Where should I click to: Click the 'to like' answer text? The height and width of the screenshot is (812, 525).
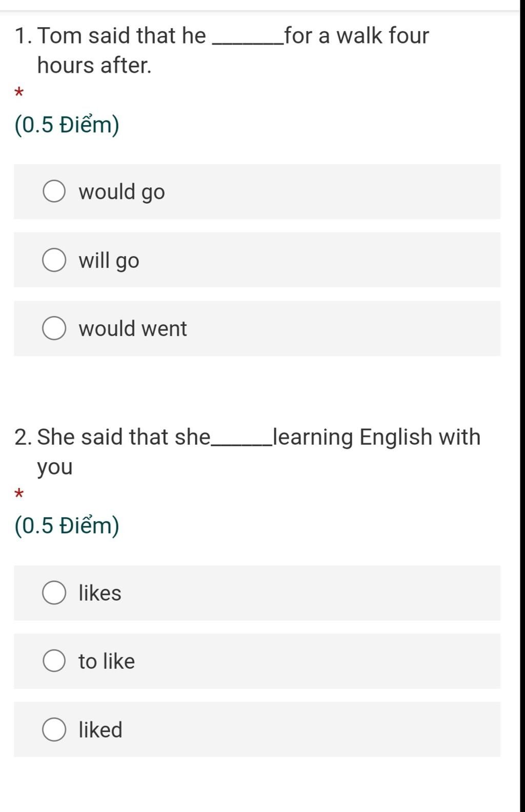(107, 661)
